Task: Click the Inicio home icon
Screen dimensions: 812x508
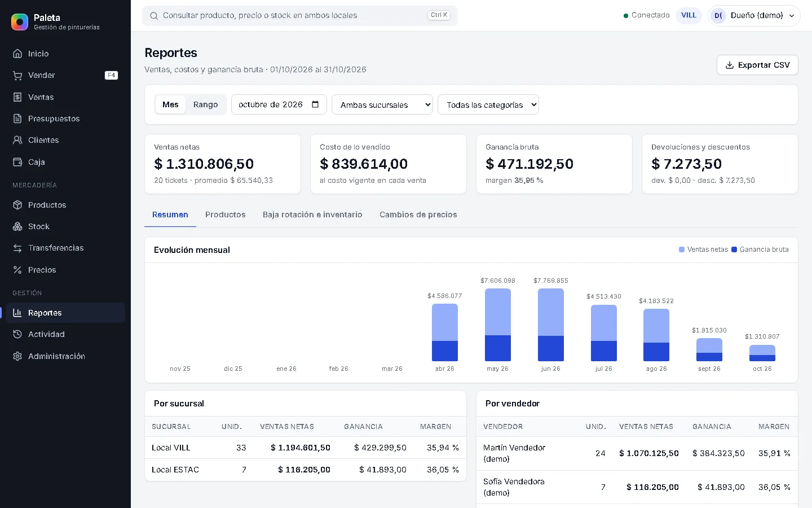Action: point(17,54)
